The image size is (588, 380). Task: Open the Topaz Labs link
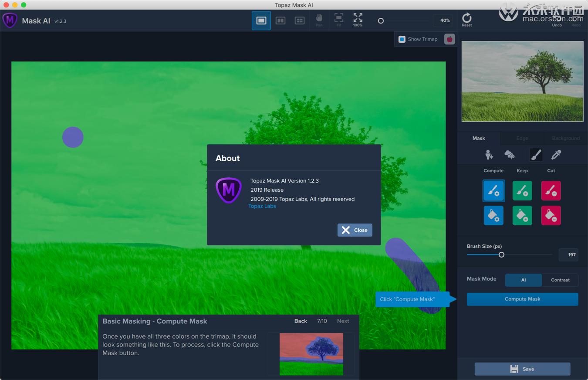(262, 206)
